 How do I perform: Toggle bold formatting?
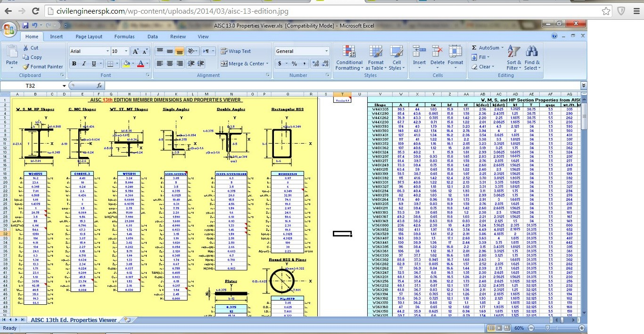[74, 63]
